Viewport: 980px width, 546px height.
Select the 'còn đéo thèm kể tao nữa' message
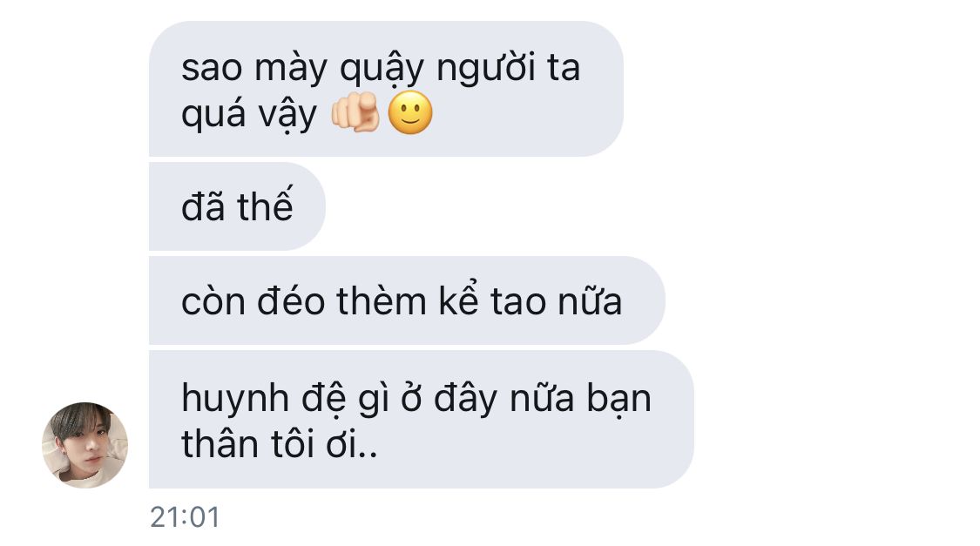pos(407,300)
